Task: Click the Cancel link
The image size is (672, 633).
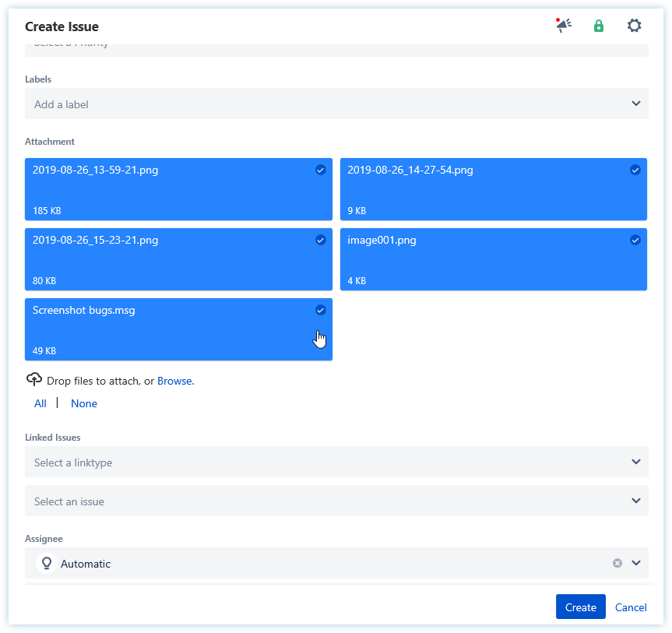Action: 631,607
